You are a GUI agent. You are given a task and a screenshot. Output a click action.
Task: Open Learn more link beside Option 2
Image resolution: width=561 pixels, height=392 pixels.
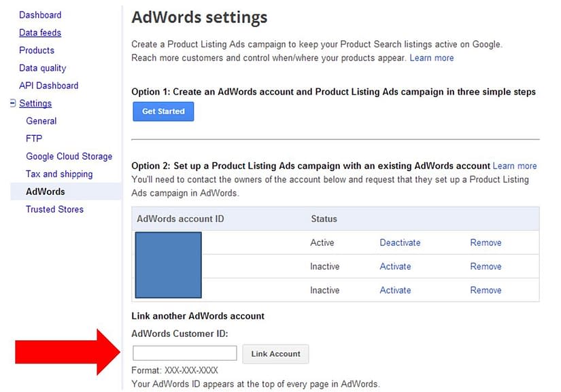click(515, 166)
